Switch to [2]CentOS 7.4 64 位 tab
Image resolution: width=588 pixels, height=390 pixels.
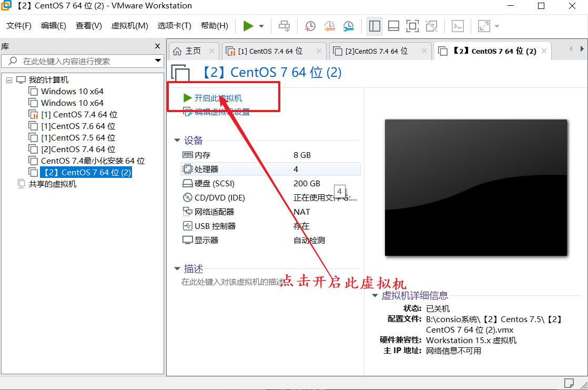[x=376, y=51]
